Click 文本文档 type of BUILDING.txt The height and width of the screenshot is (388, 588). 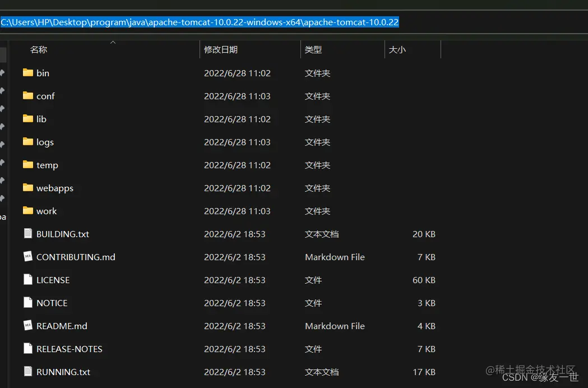pyautogui.click(x=322, y=234)
